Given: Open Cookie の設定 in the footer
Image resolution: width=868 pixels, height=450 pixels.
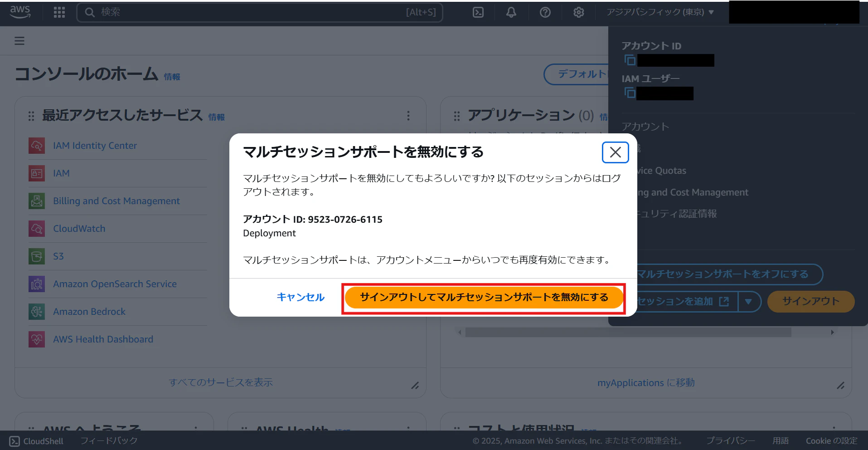Looking at the screenshot, I should pyautogui.click(x=831, y=440).
